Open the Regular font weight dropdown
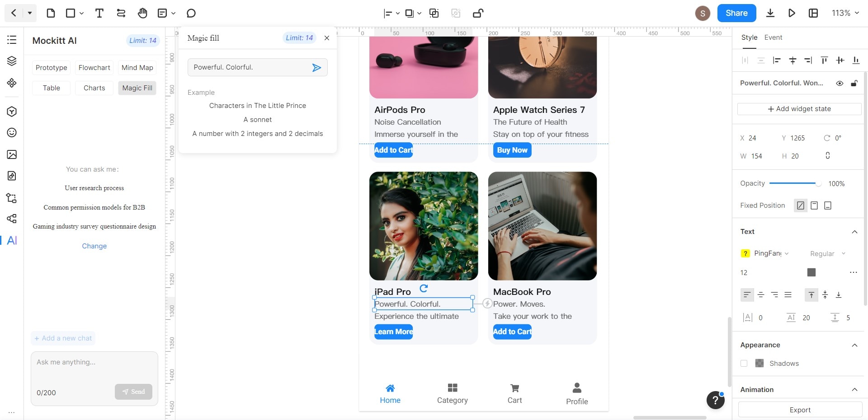The width and height of the screenshot is (868, 420). coord(827,254)
